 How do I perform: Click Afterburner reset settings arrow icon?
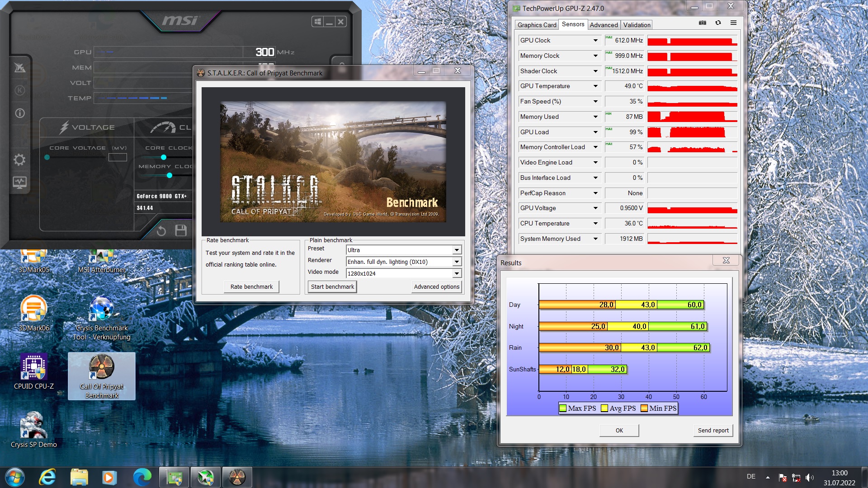click(161, 231)
